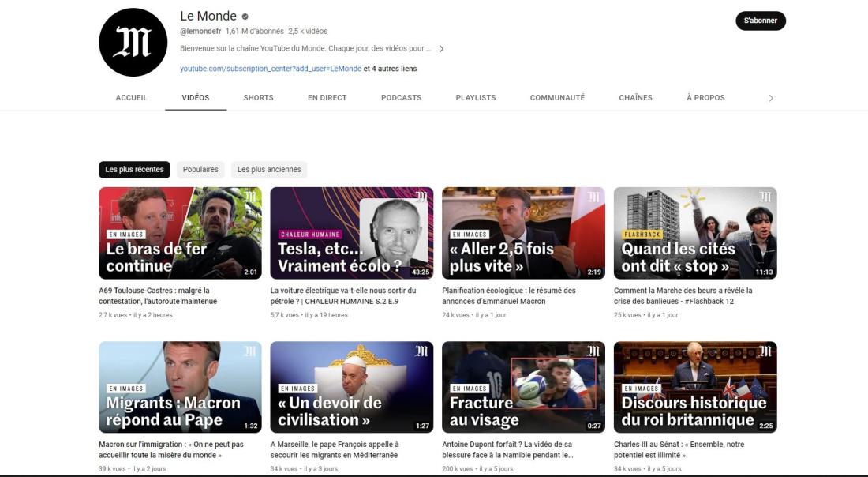The width and height of the screenshot is (868, 477).
Task: Click the '@lemondefr' channel handle
Action: coord(200,32)
